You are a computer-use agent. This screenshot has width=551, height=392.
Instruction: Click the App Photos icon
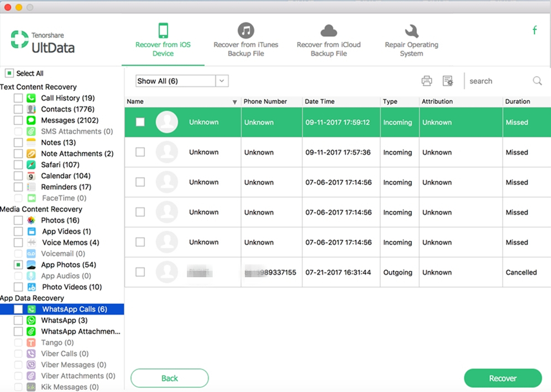tap(32, 265)
